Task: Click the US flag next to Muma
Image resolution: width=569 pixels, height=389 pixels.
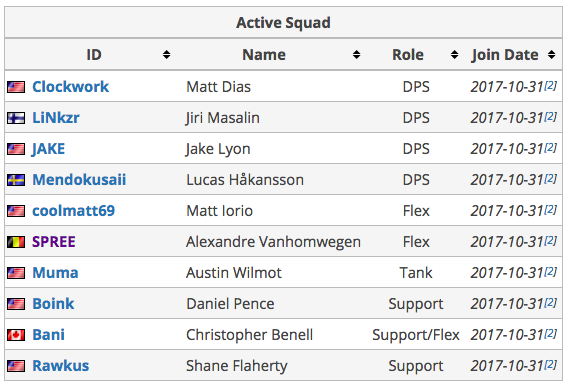Action: click(x=16, y=273)
